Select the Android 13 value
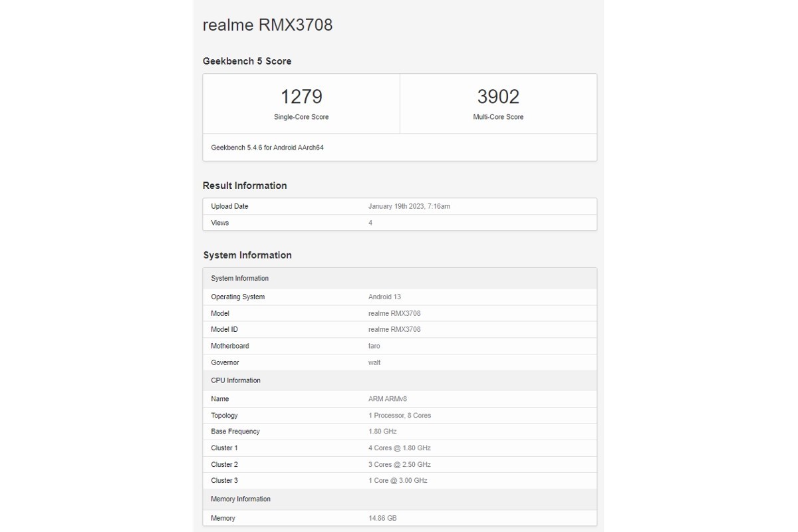This screenshot has width=798, height=532. (384, 297)
